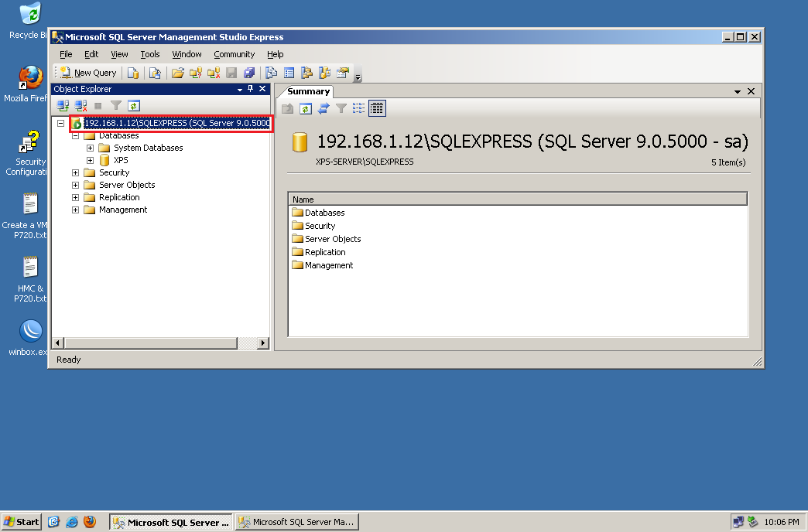Click the Save All icon
Image resolution: width=808 pixels, height=532 pixels.
click(x=249, y=73)
